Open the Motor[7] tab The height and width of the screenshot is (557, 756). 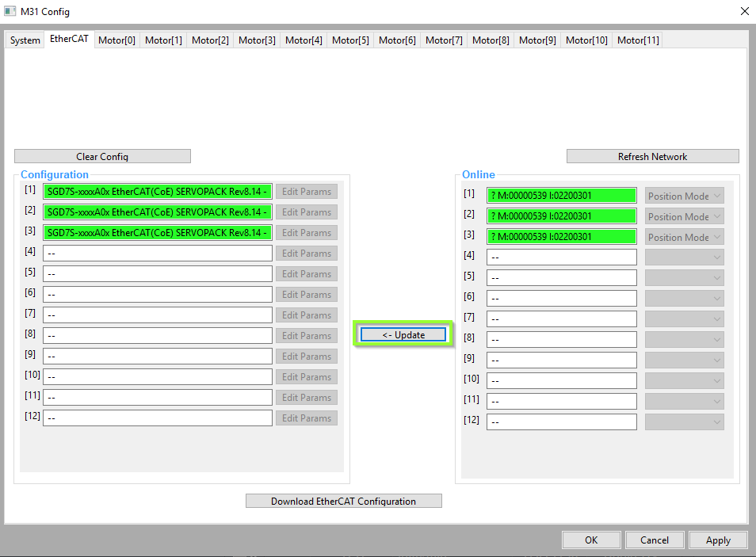[444, 40]
